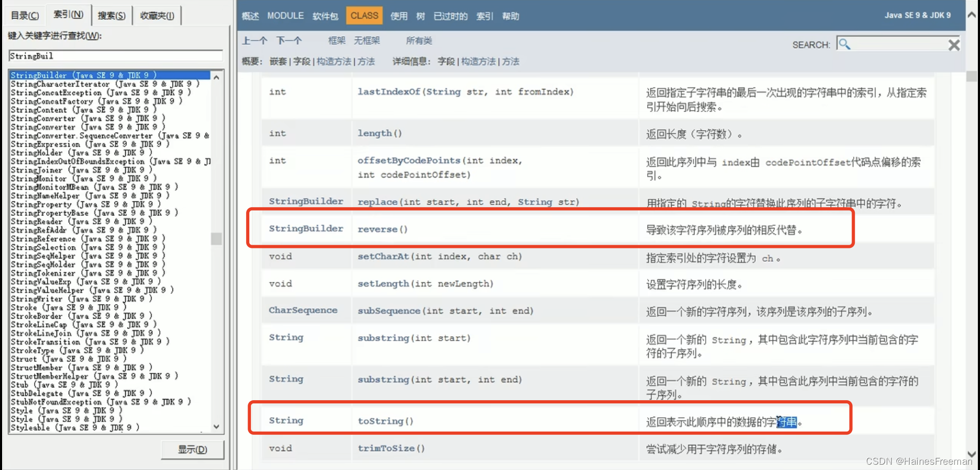Open the 索引 item in top navigation bar
Image resolution: width=980 pixels, height=470 pixels.
pos(485,16)
